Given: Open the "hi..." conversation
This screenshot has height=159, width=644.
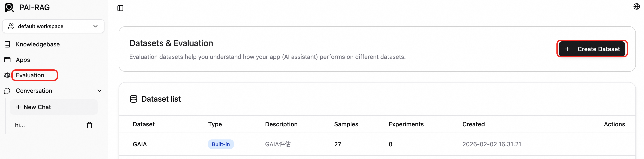Looking at the screenshot, I should 20,125.
